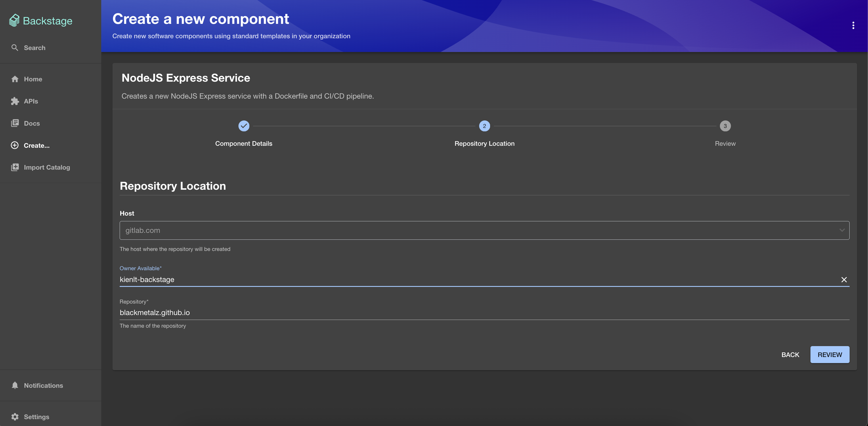Click the Settings gear icon
Viewport: 868px width, 426px height.
click(x=15, y=417)
